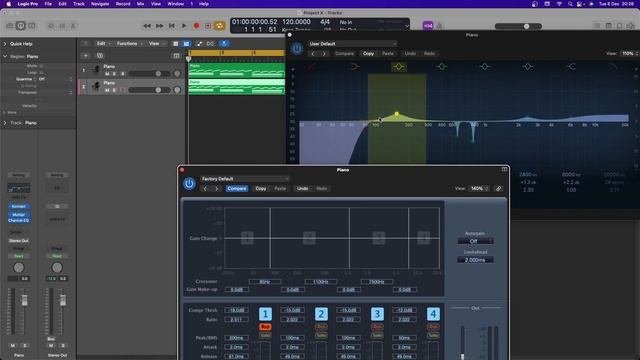Screen dimensions: 640x360
Task: Solo the first Piano track
Action: click(114, 74)
